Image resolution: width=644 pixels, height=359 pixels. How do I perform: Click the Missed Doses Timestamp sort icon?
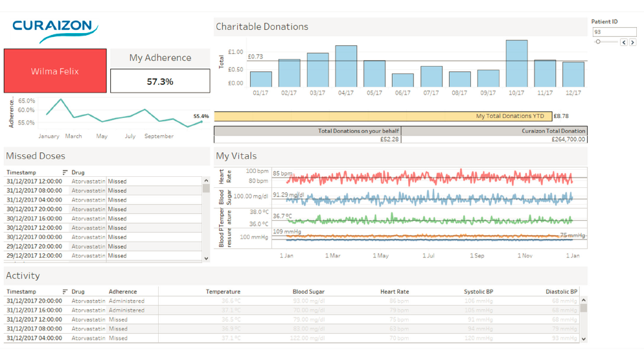click(x=65, y=172)
